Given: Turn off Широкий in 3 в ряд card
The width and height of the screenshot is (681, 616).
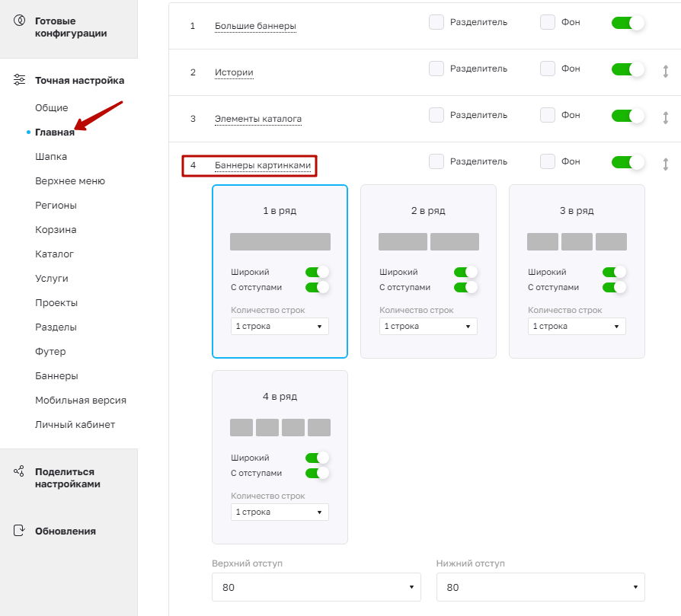Looking at the screenshot, I should point(614,272).
